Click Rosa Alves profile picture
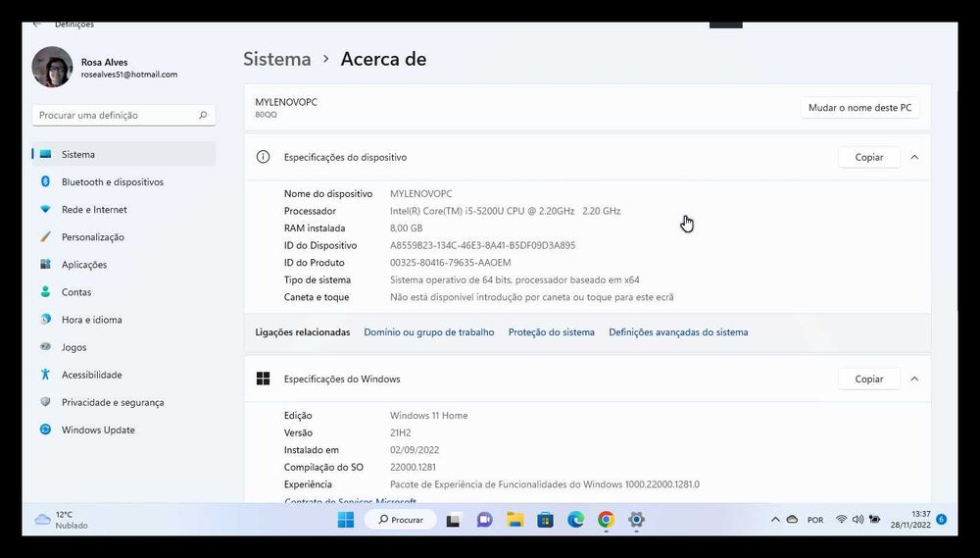 53,67
